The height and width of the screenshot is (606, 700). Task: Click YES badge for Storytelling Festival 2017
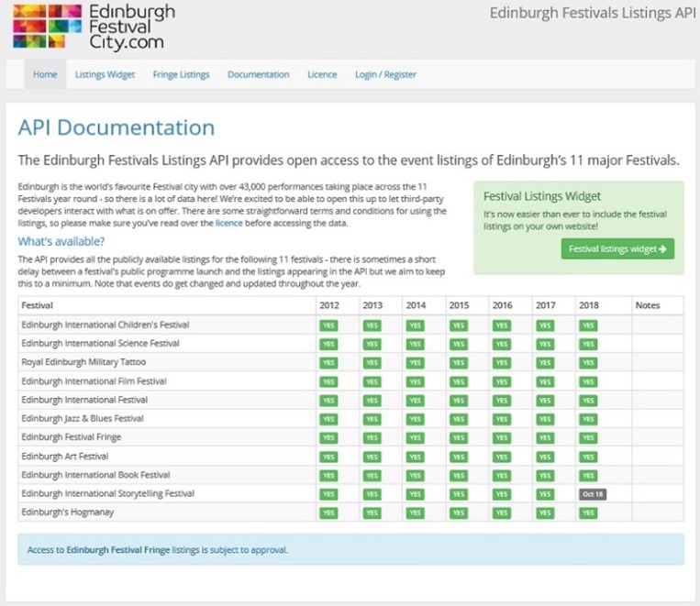(x=545, y=494)
